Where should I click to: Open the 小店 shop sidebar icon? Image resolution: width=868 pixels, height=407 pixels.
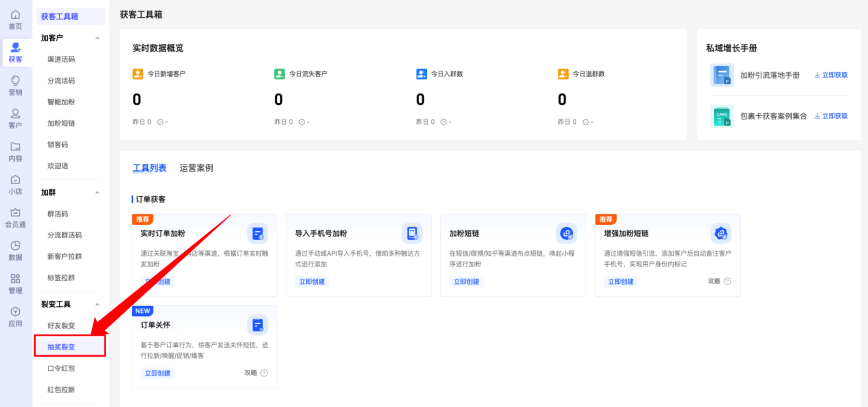(15, 179)
